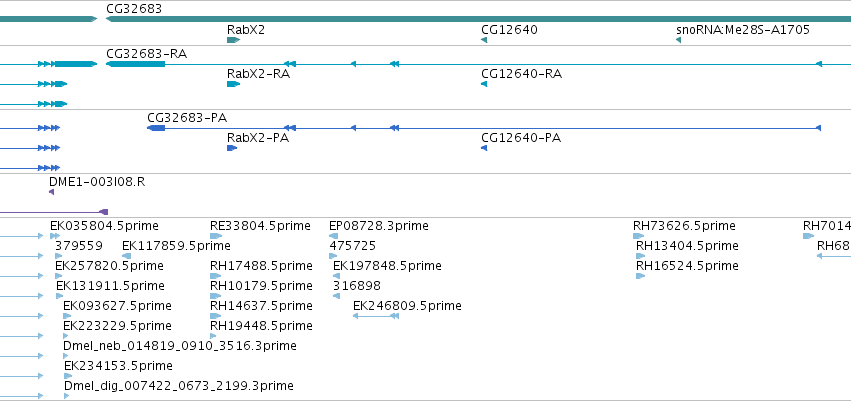
Task: Select the RE33804.5prime EST arrow
Action: tap(216, 235)
